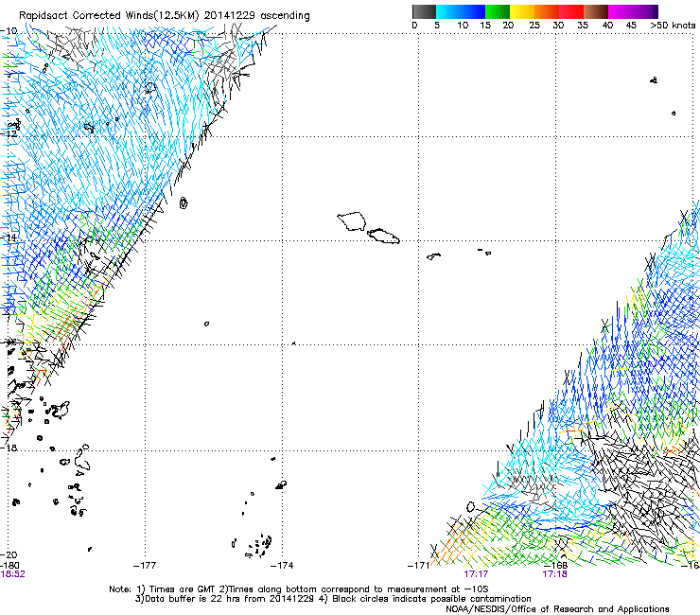The height and width of the screenshot is (615, 700).
Task: Click the legend label '25'
Action: point(534,26)
